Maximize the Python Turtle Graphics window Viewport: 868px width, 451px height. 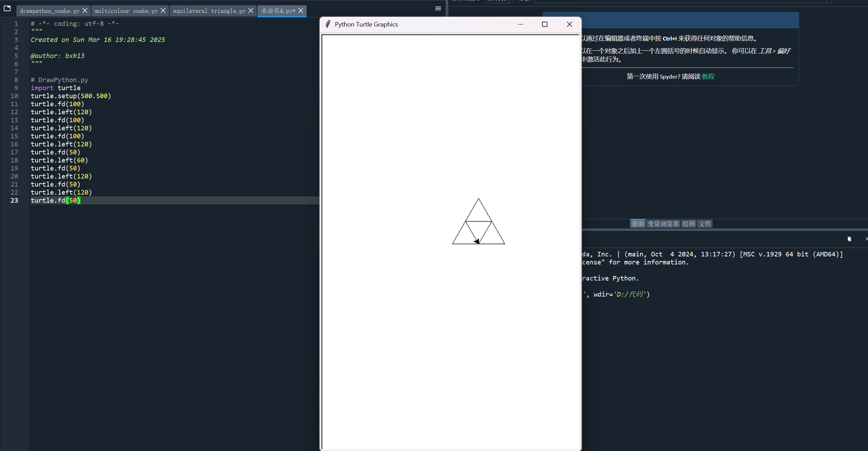(545, 24)
